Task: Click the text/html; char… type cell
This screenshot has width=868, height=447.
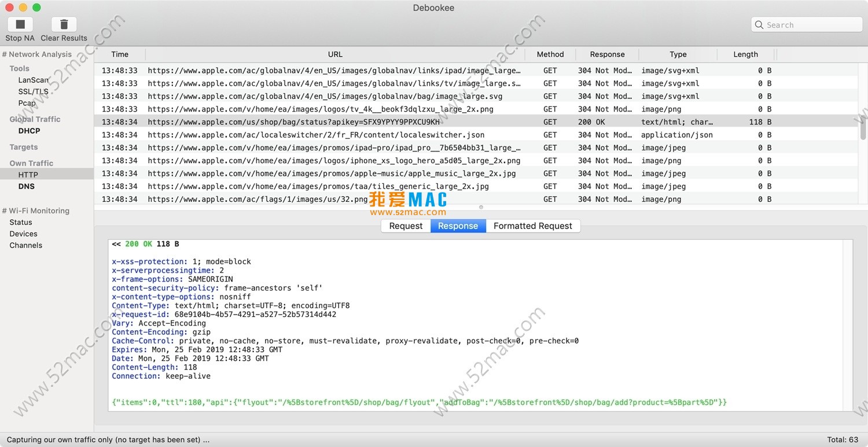Action: pos(677,122)
